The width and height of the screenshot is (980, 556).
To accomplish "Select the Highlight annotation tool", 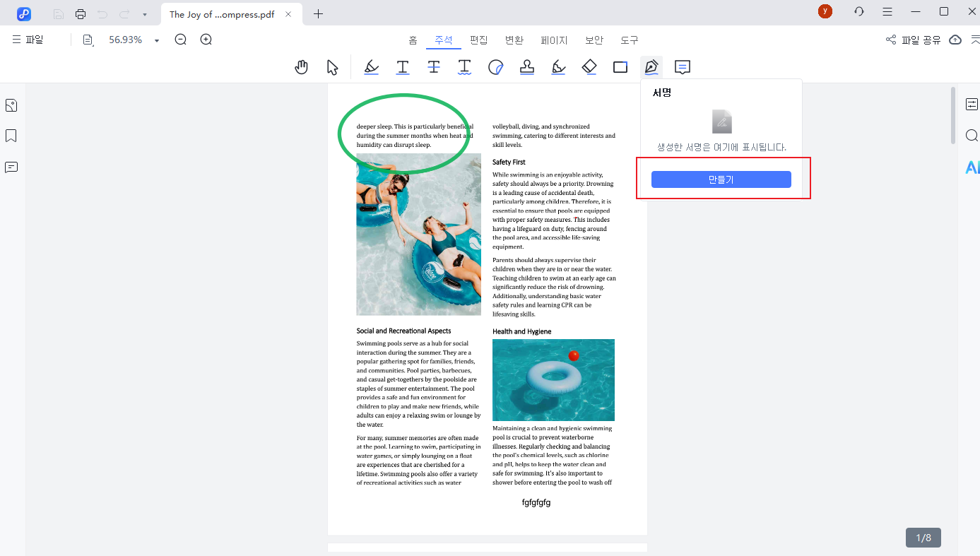I will 372,67.
